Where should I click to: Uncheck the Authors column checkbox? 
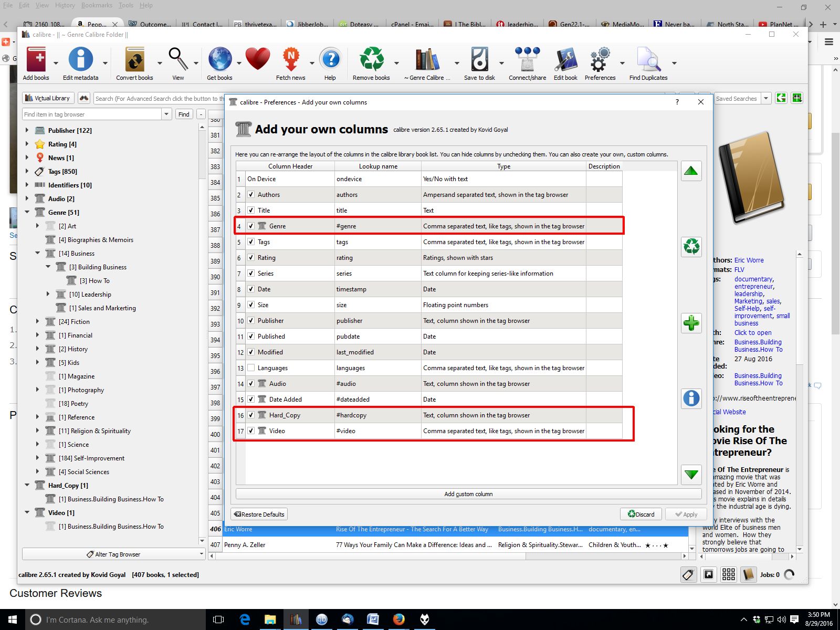(x=251, y=195)
